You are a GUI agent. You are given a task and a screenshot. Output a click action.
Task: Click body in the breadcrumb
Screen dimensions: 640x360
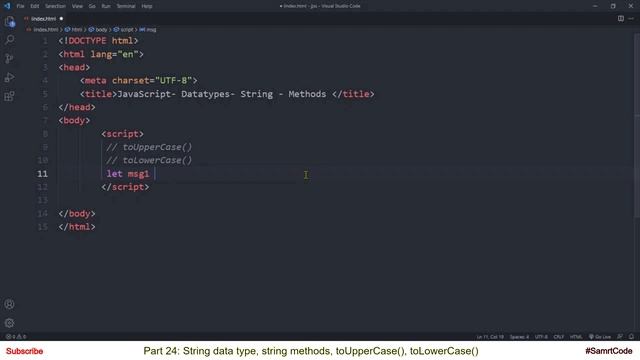coord(101,30)
